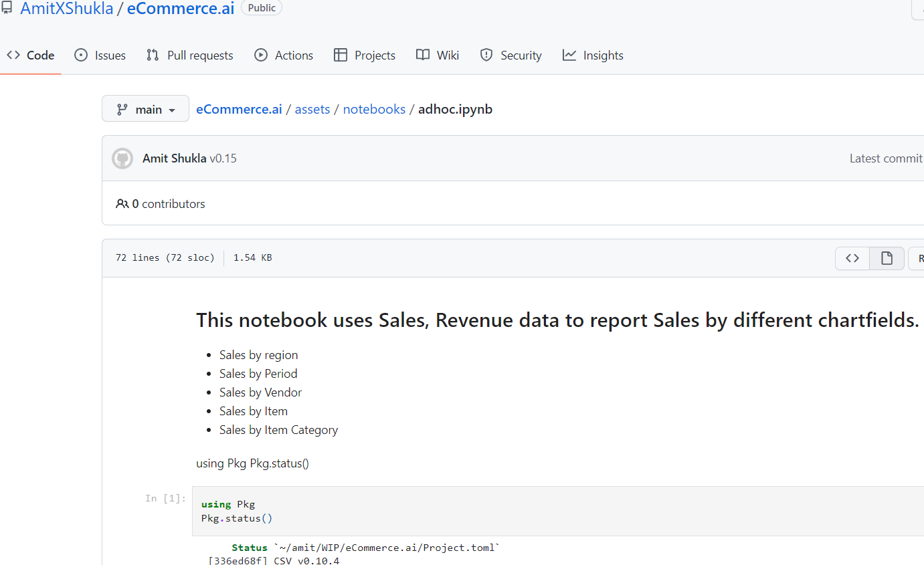Click the repository book icon beside AmitXShukla
The height and width of the screenshot is (565, 924).
click(x=7, y=9)
